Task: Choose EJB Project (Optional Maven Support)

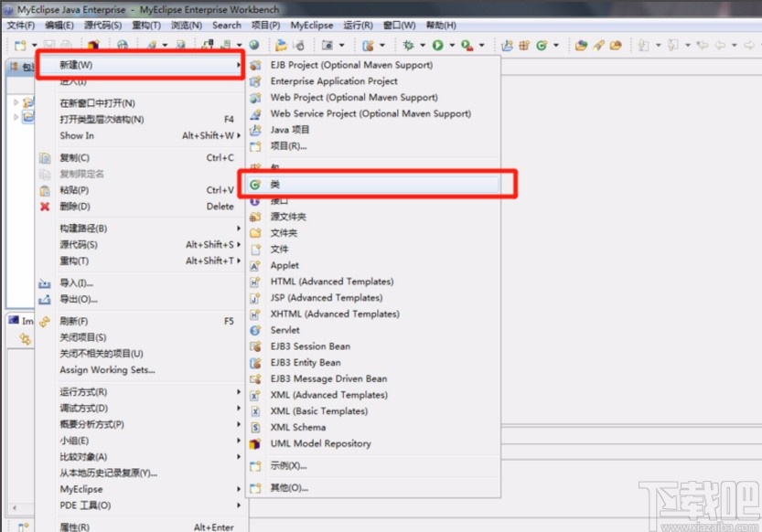Action: pos(372,65)
